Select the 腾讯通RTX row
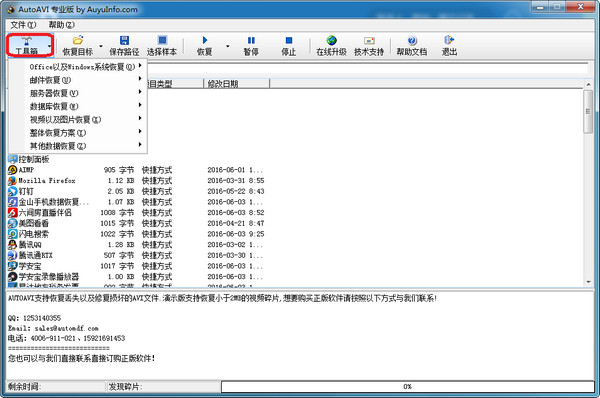Image resolution: width=600 pixels, height=398 pixels. [136, 255]
